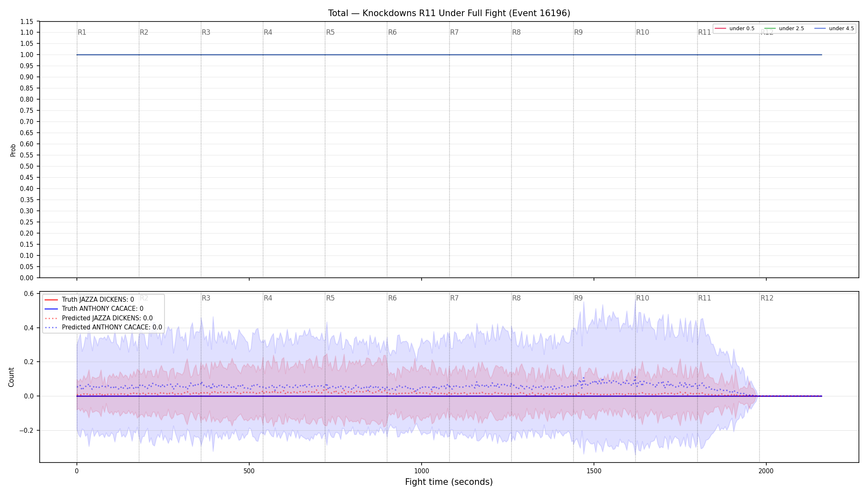This screenshot has width=868, height=496.
Task: Click the R12 round label in the Count plot
Action: tap(767, 298)
